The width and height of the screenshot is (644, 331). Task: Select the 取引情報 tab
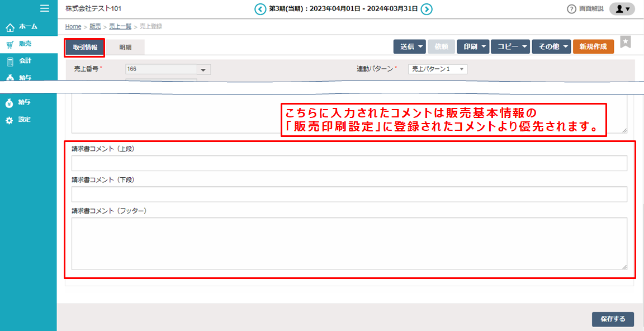click(84, 46)
